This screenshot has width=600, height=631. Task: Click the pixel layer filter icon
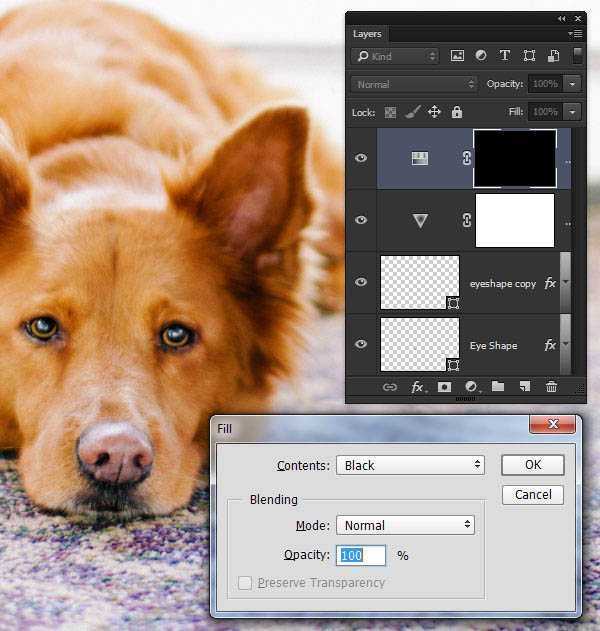[x=457, y=56]
